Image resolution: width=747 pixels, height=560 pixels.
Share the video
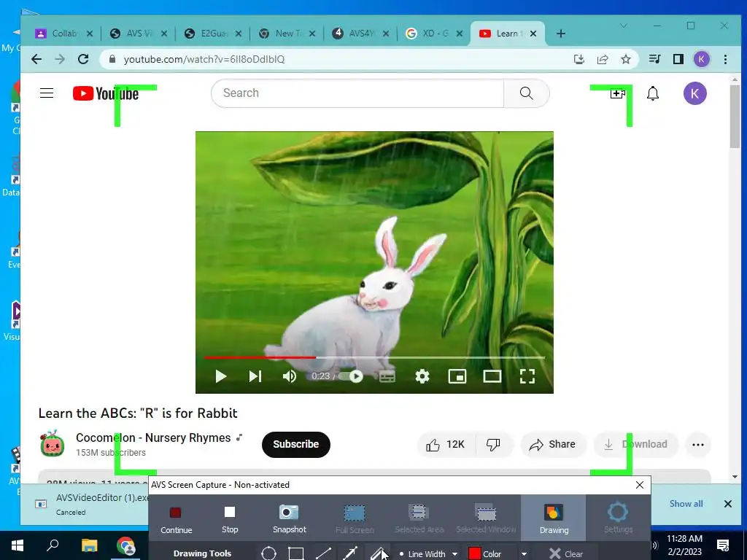pyautogui.click(x=553, y=445)
